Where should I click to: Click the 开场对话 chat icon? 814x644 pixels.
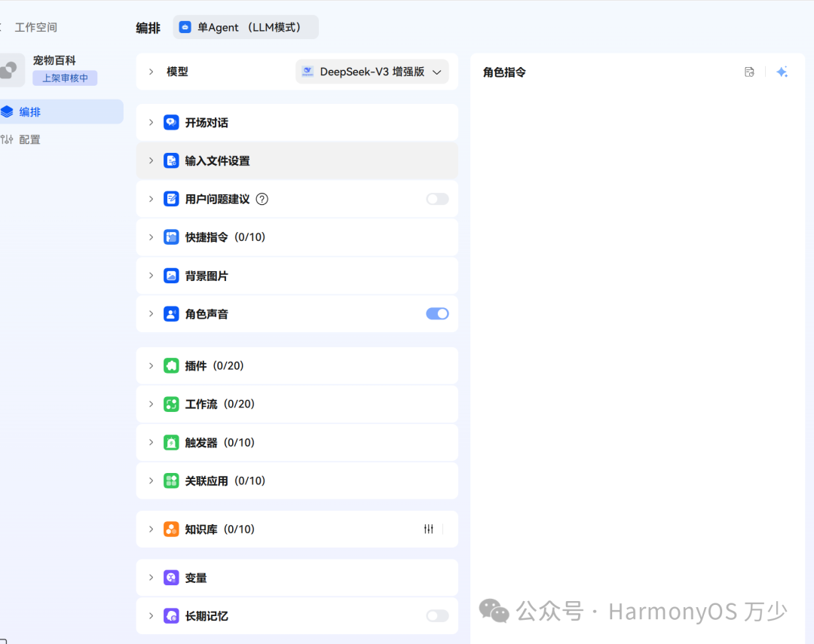171,123
